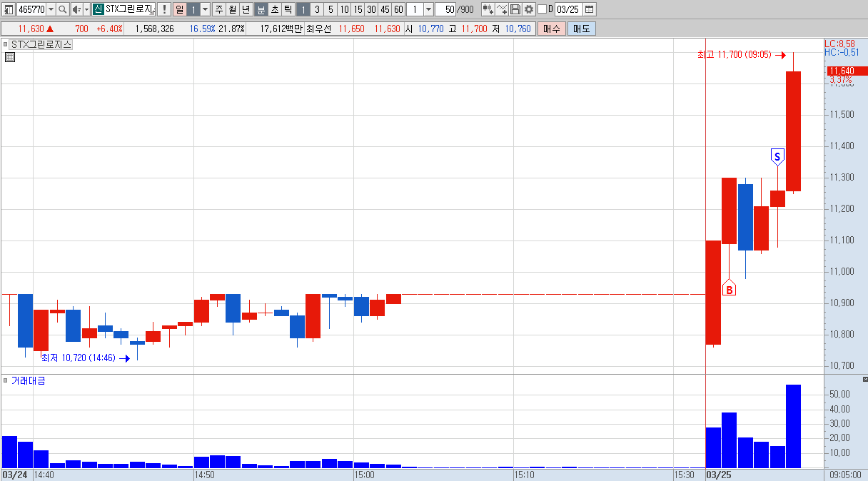
Task: Expand the custom interval dropdown after 60
Action: click(428, 9)
